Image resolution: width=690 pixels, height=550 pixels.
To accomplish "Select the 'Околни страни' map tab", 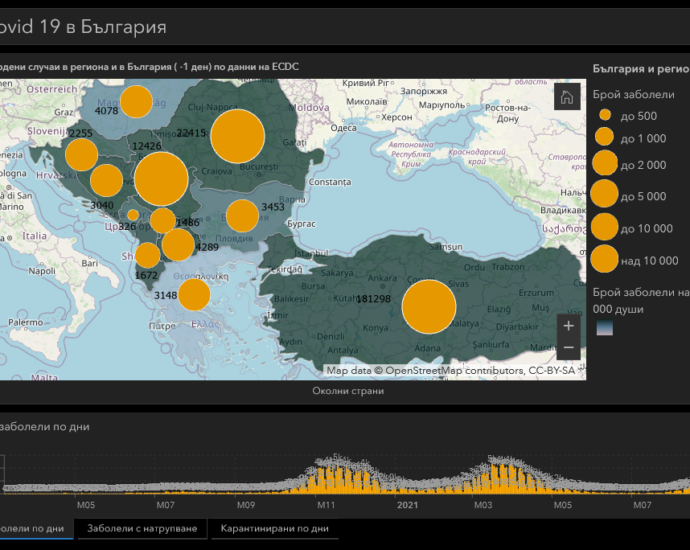I will point(348,391).
